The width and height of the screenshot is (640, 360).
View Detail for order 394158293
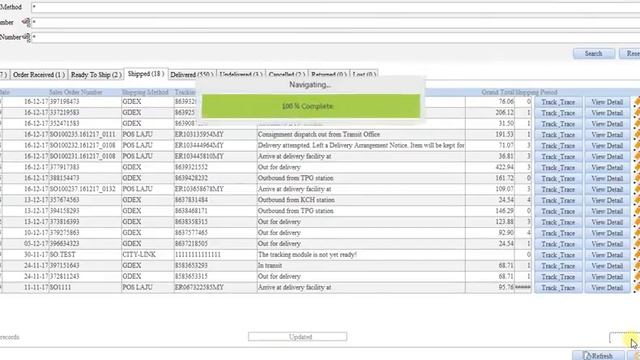click(607, 211)
